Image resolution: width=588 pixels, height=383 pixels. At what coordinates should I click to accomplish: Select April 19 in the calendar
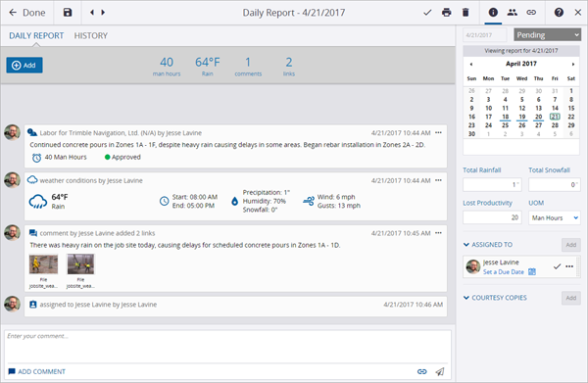(521, 117)
